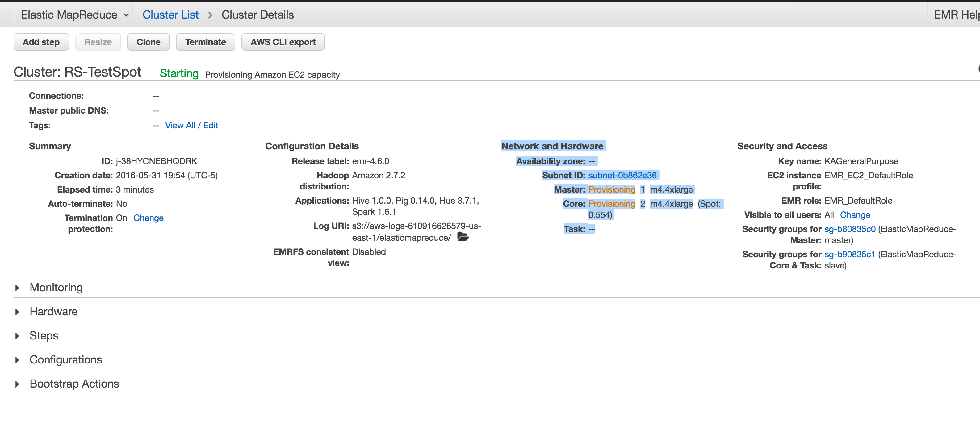This screenshot has height=432, width=980.
Task: Open subnet-0b862e36 link
Action: (x=622, y=175)
